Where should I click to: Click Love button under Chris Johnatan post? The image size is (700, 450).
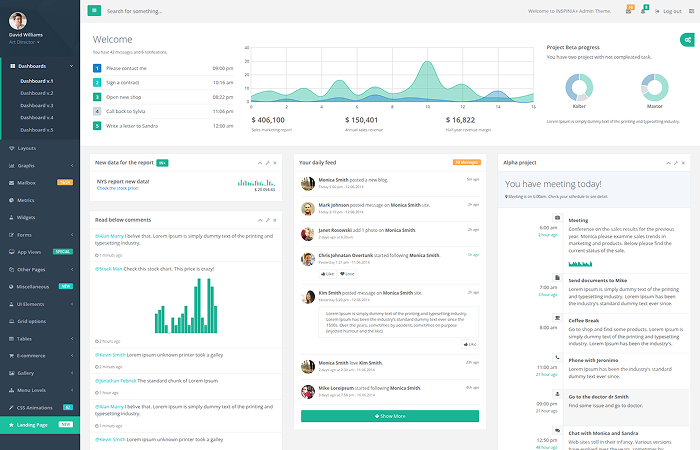point(348,273)
